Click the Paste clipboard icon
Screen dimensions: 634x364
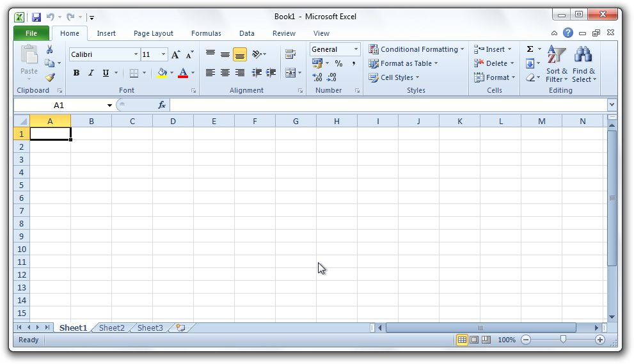[29, 55]
